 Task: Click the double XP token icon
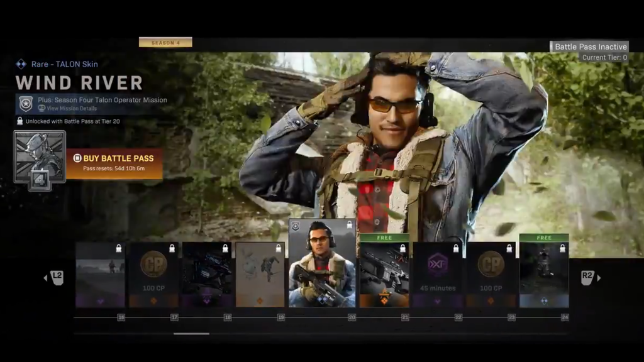click(438, 264)
